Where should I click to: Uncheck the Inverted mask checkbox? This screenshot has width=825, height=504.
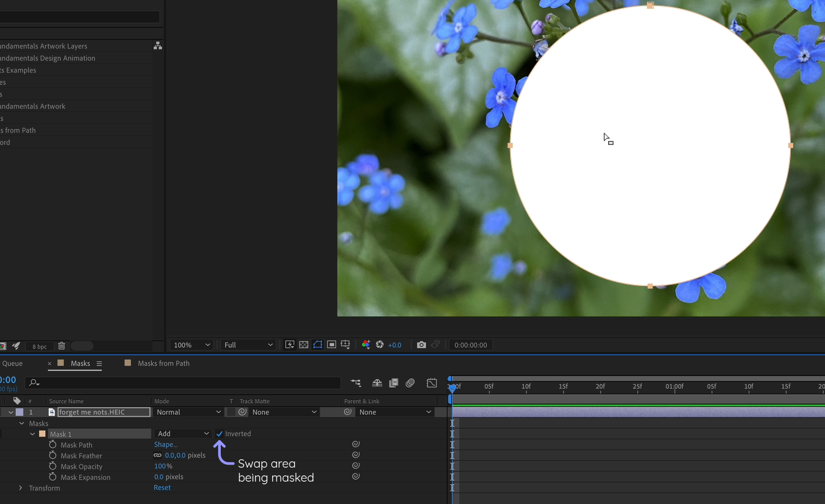pos(220,434)
